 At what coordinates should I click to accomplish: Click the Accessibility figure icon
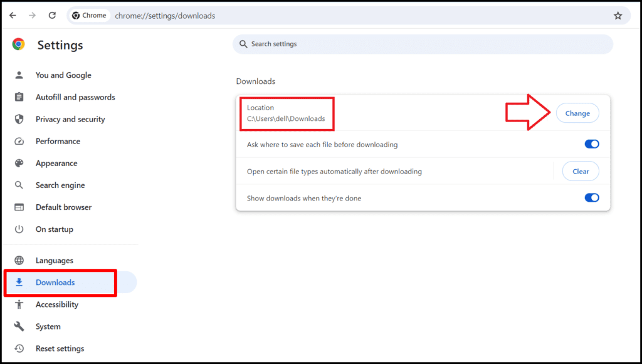[x=19, y=304]
